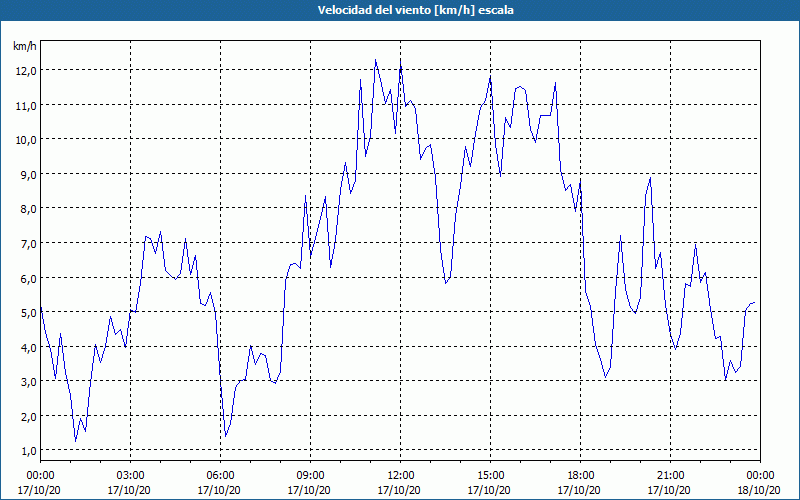The height and width of the screenshot is (500, 800).
Task: Click the 09:00 time axis label
Action: (310, 476)
